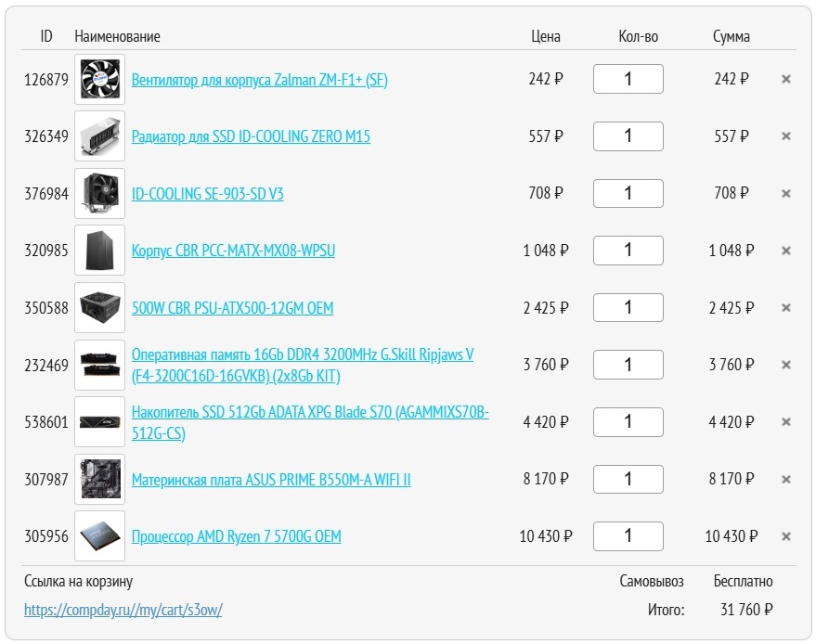Open AMD Ryzen 7 5700G OEM link
This screenshot has height=644, width=816.
pyautogui.click(x=236, y=536)
